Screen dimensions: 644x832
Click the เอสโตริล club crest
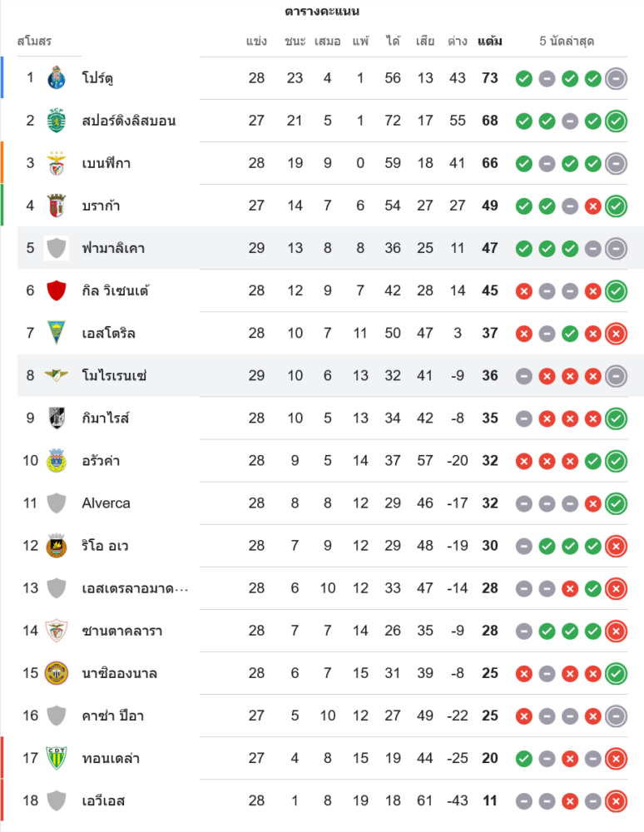pos(57,333)
